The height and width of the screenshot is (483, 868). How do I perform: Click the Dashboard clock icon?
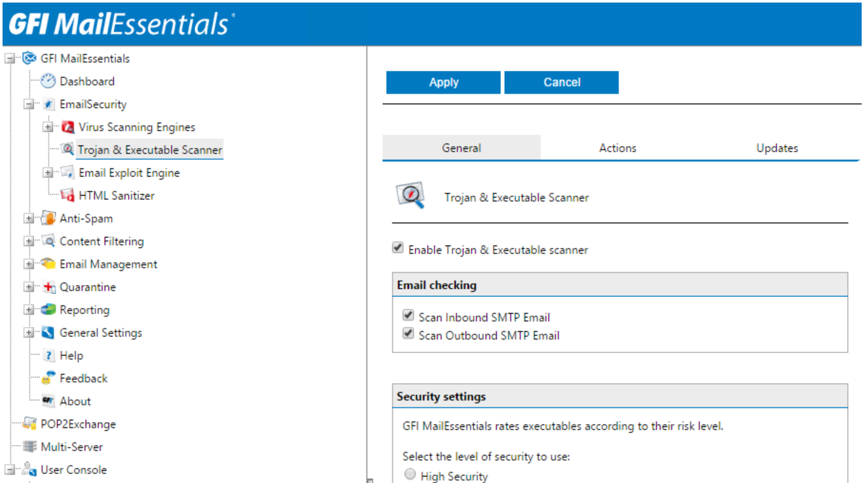(48, 81)
